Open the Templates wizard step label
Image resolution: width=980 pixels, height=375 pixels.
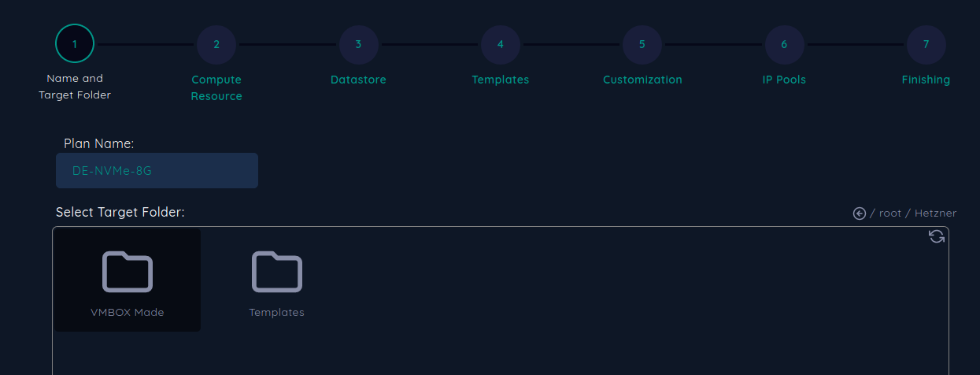(x=501, y=80)
